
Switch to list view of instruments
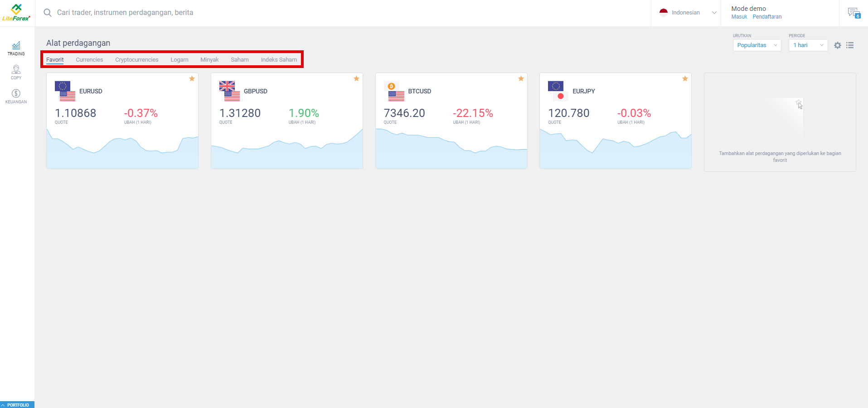[850, 45]
